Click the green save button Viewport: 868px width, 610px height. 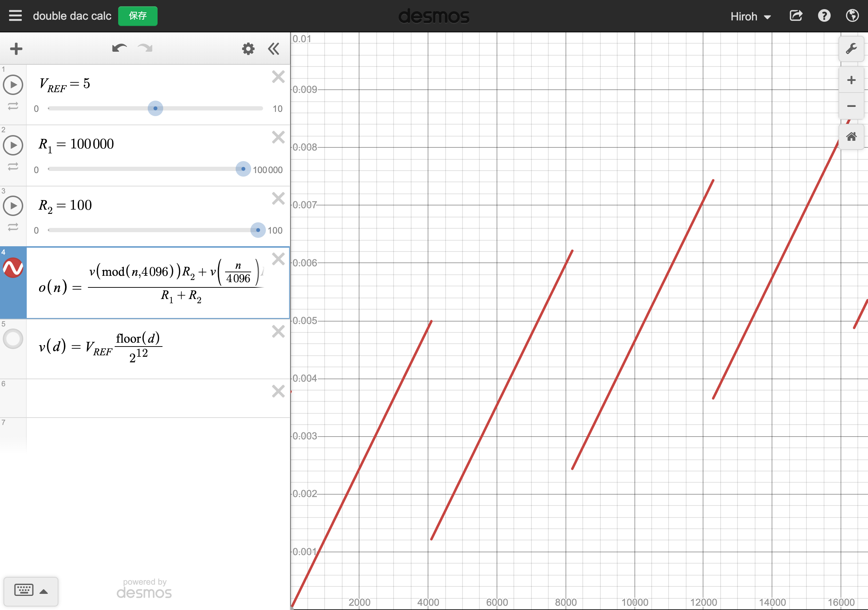[x=138, y=16]
